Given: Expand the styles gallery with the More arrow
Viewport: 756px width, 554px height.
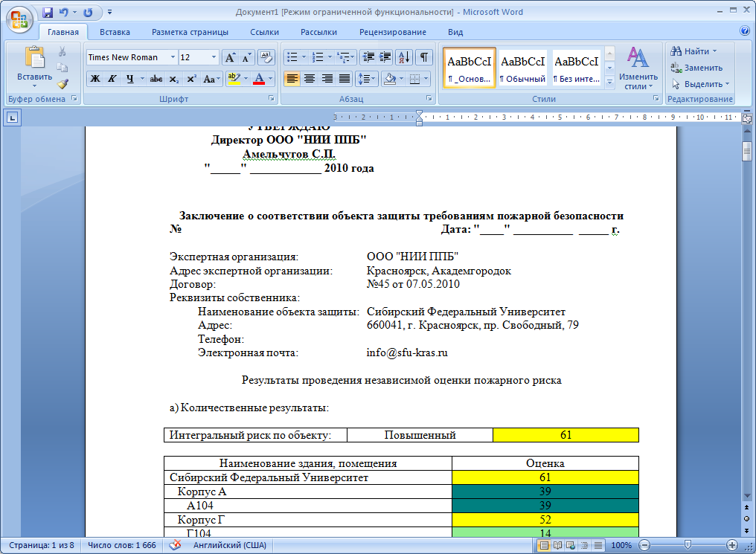Looking at the screenshot, I should pos(610,83).
